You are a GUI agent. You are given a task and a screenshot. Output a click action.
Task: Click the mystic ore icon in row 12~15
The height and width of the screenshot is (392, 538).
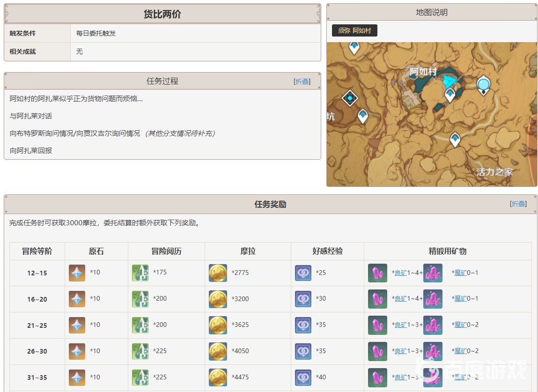coord(433,273)
